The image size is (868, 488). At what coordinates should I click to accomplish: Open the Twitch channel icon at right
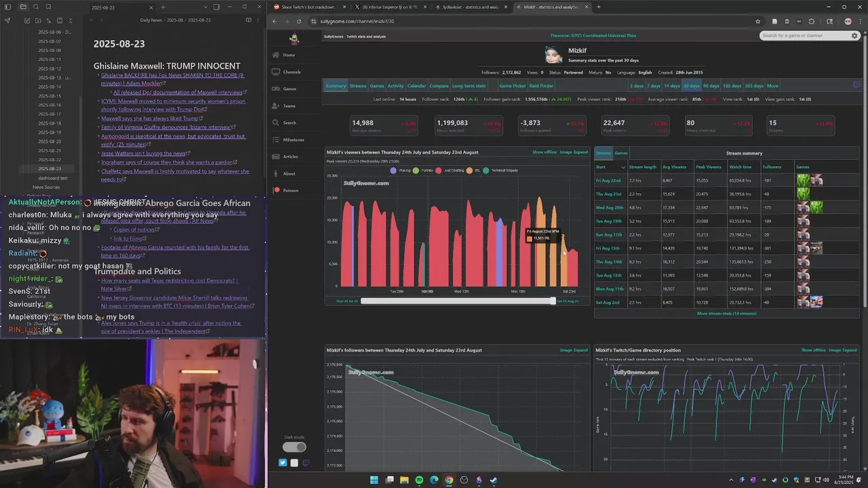(x=856, y=85)
